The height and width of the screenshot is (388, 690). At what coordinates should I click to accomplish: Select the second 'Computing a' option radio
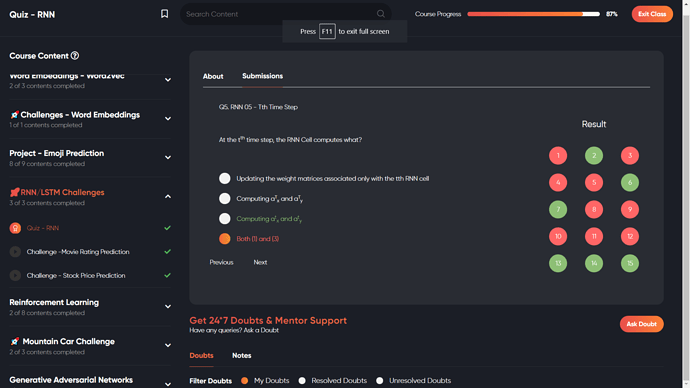point(224,198)
